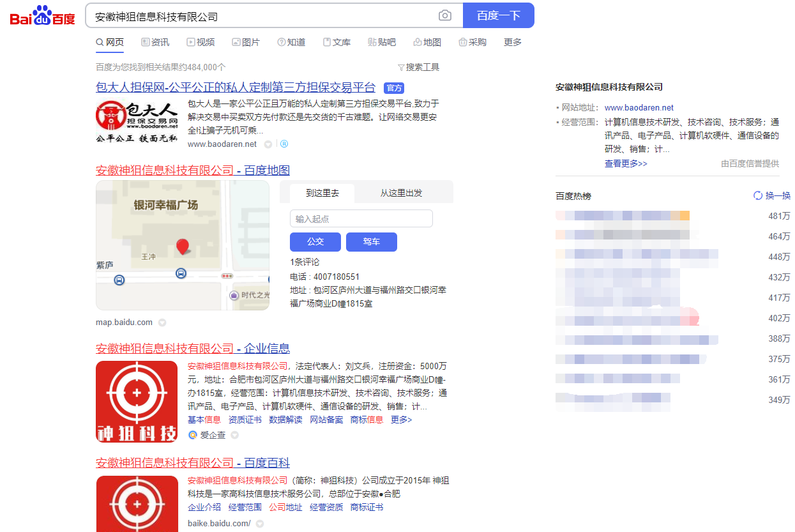Open the 包大人 logo thumbnail
The image size is (795, 532).
(x=137, y=121)
